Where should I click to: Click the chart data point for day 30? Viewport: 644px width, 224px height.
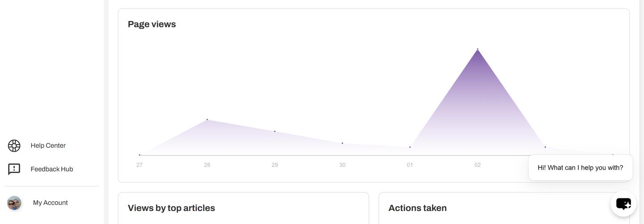click(343, 143)
